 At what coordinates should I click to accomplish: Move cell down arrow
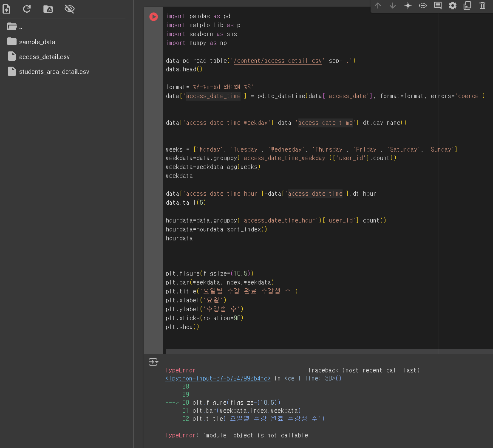coord(393,6)
